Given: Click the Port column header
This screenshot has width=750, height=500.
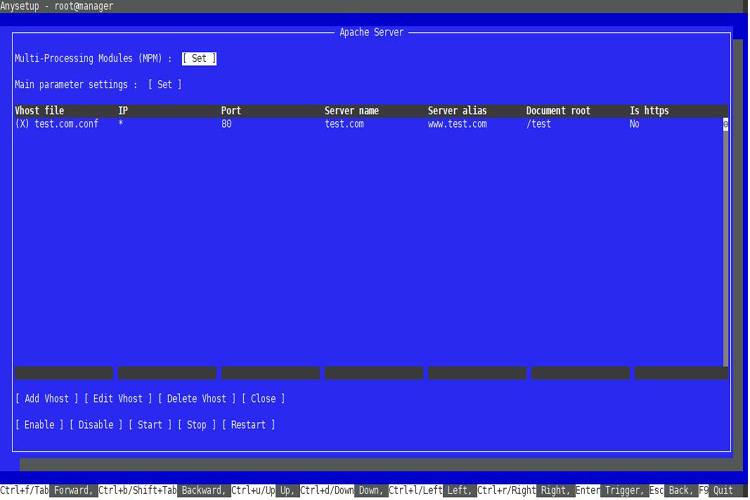Looking at the screenshot, I should [231, 111].
